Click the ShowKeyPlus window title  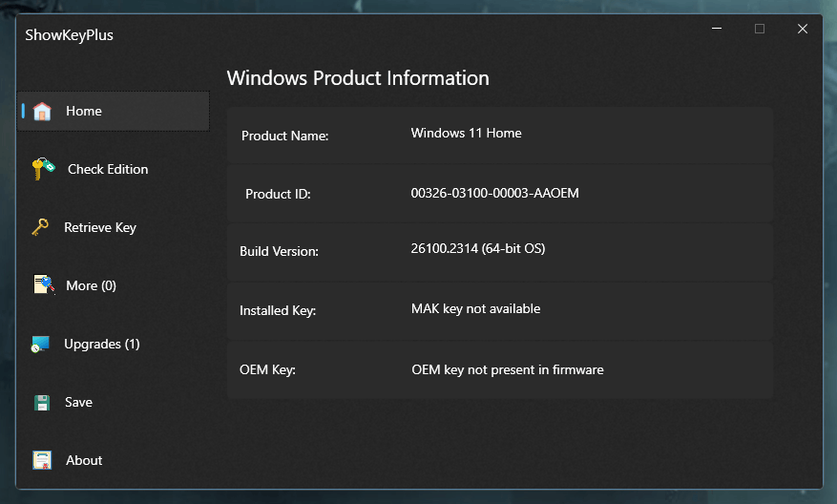[x=70, y=35]
